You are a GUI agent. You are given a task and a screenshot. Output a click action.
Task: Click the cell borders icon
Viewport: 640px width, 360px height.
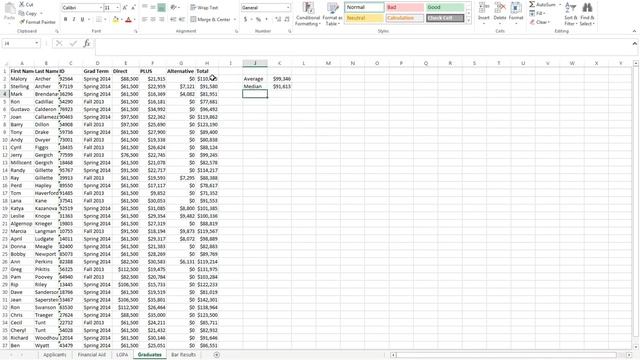98,20
